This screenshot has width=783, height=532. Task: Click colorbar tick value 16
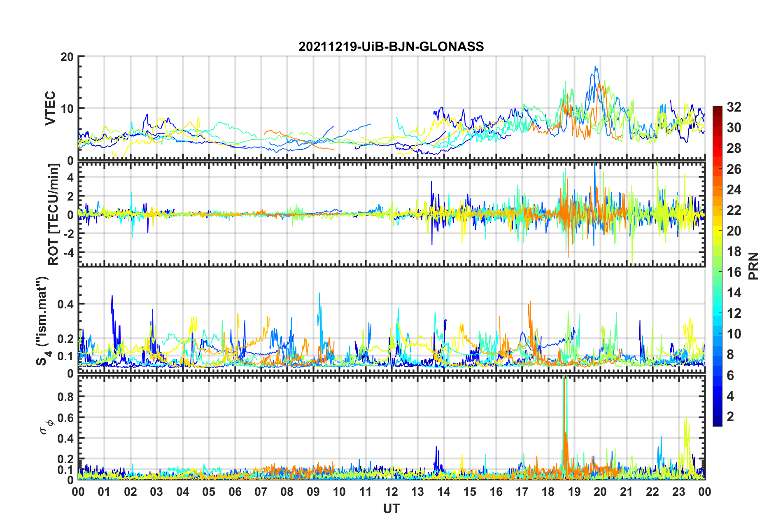point(734,272)
